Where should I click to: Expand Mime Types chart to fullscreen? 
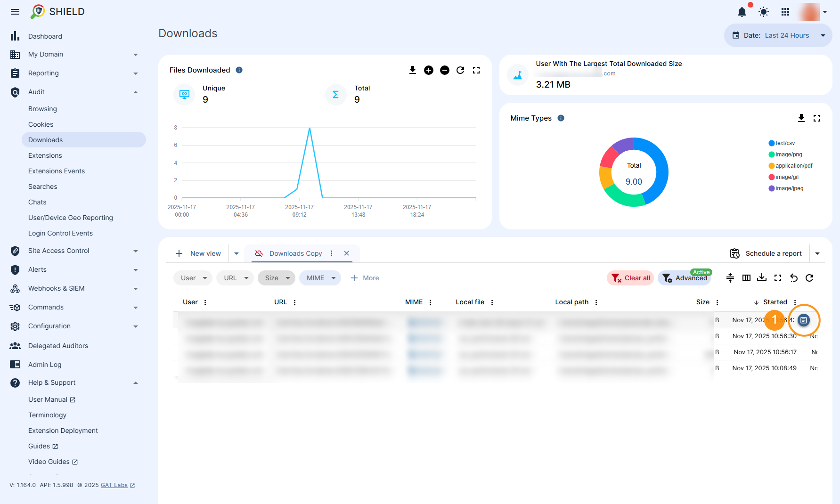click(817, 118)
